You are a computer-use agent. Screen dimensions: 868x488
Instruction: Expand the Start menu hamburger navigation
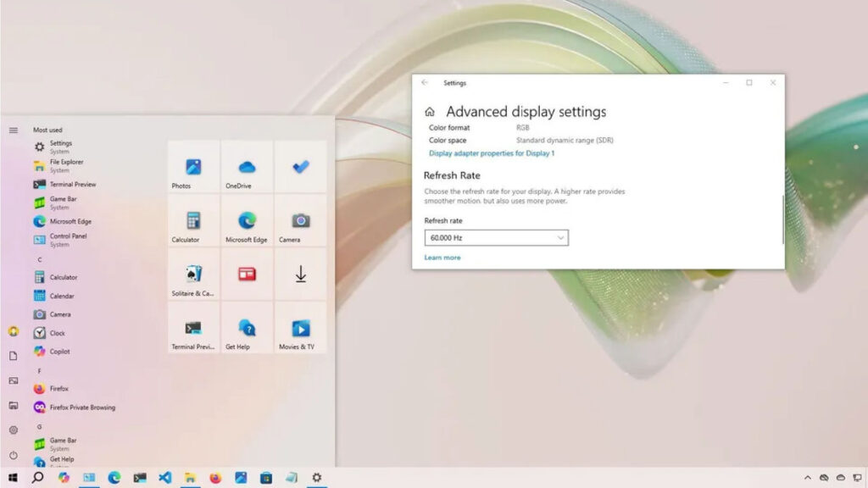[x=13, y=130]
